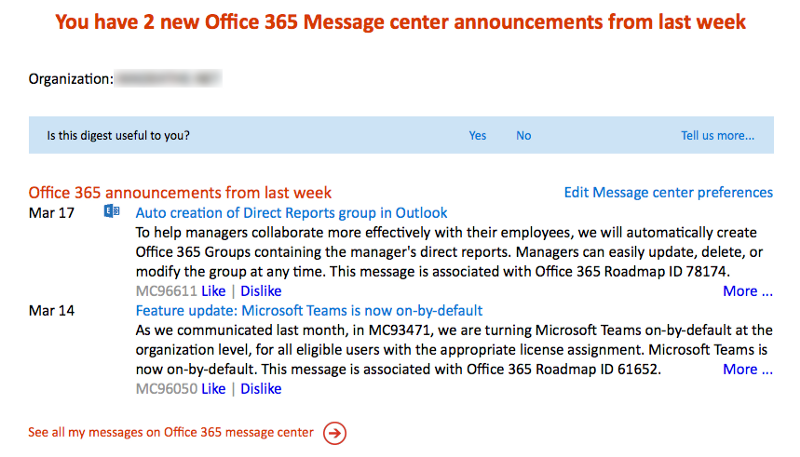This screenshot has height=457, width=800.
Task: Click the Exchange icon beside Mar 17
Action: click(112, 211)
